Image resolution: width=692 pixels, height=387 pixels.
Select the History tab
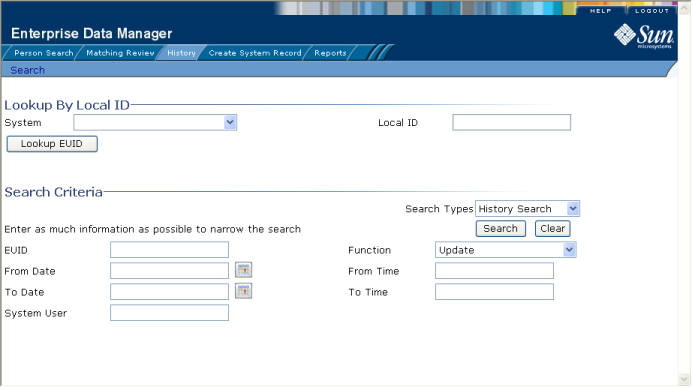(x=181, y=53)
